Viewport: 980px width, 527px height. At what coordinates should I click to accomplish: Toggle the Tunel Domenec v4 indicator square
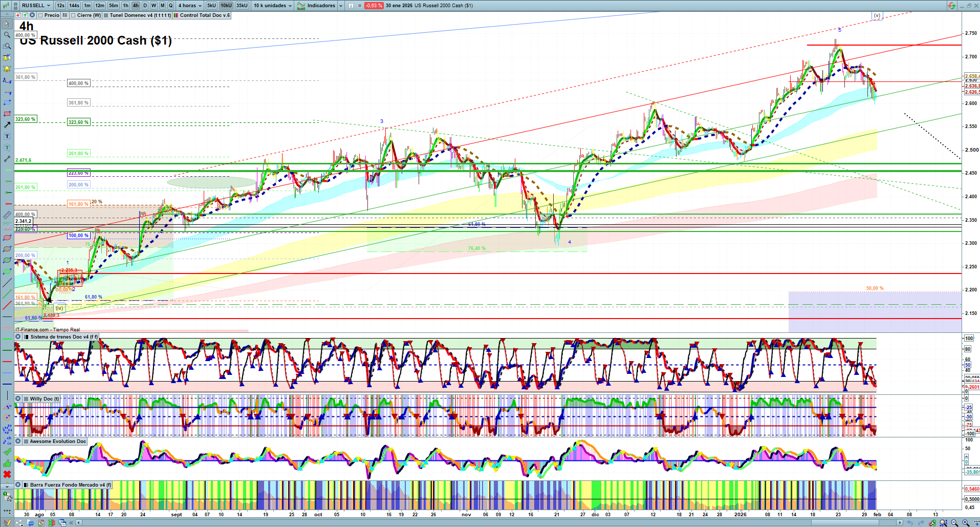coord(106,15)
